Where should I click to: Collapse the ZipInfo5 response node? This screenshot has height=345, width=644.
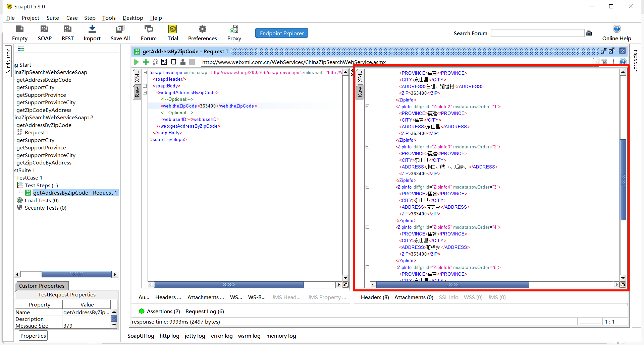click(x=367, y=227)
